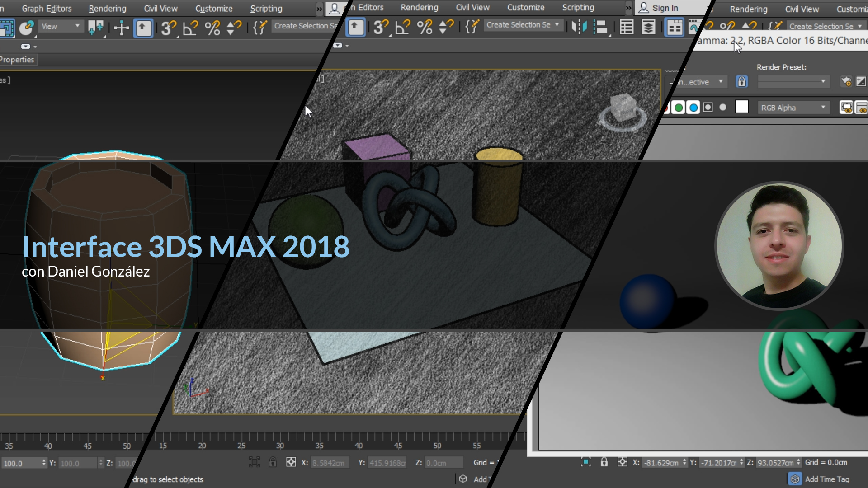This screenshot has height=488, width=868.
Task: Open Civil View menu in middle screenshot
Action: [x=472, y=8]
